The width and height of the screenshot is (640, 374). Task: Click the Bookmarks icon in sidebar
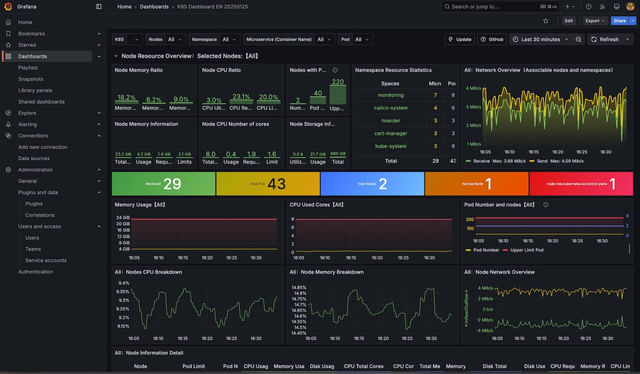click(8, 33)
